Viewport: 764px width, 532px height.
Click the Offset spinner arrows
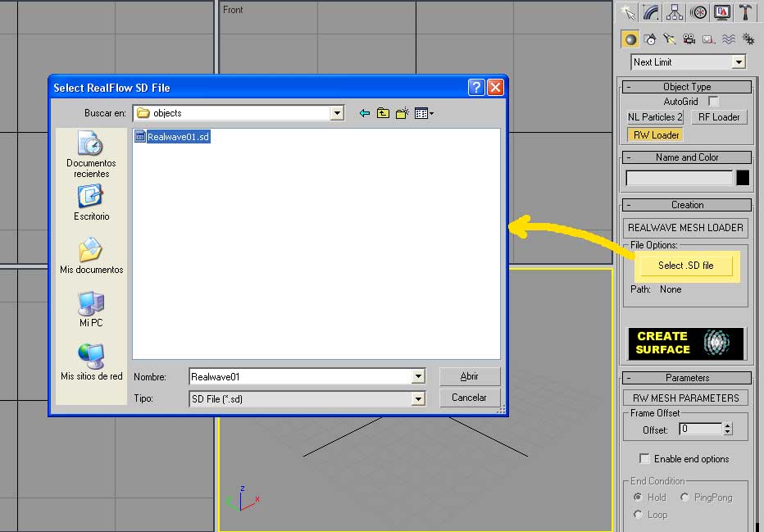727,430
